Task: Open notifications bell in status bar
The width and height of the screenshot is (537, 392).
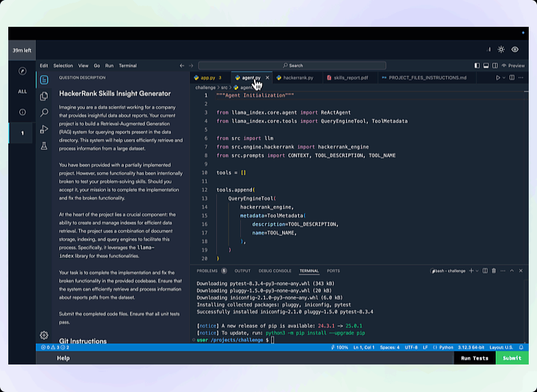Action: click(521, 347)
